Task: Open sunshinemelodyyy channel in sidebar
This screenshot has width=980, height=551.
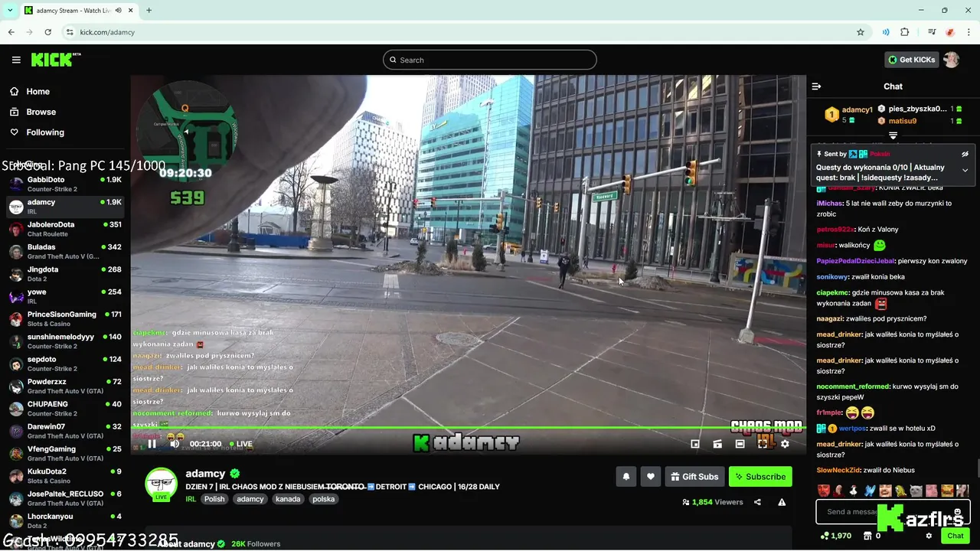Action: click(65, 341)
